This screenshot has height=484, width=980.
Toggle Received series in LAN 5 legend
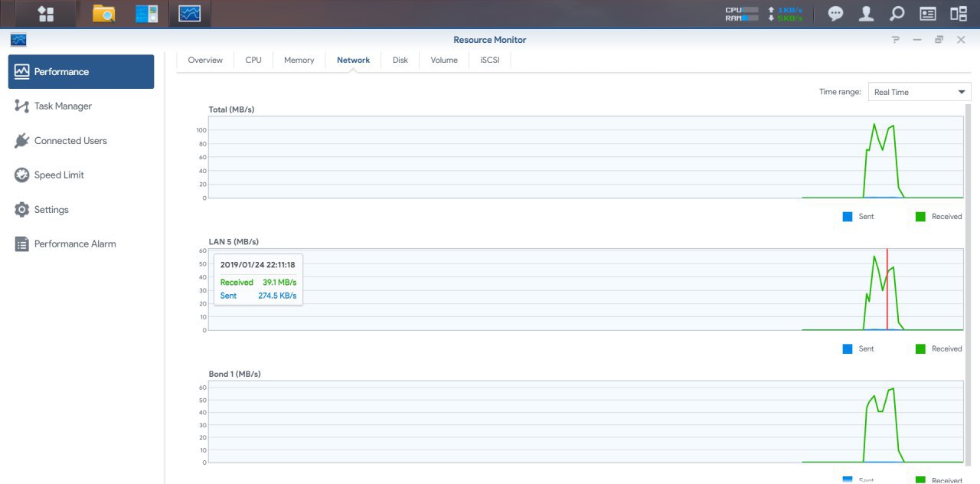click(x=939, y=348)
